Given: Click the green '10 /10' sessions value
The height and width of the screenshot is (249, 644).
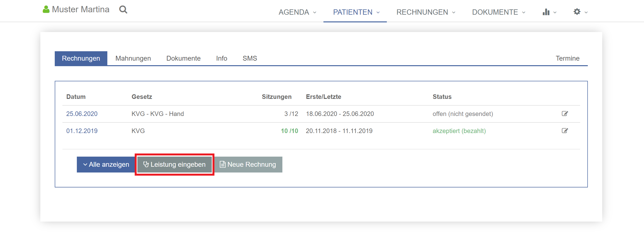Looking at the screenshot, I should (x=289, y=131).
